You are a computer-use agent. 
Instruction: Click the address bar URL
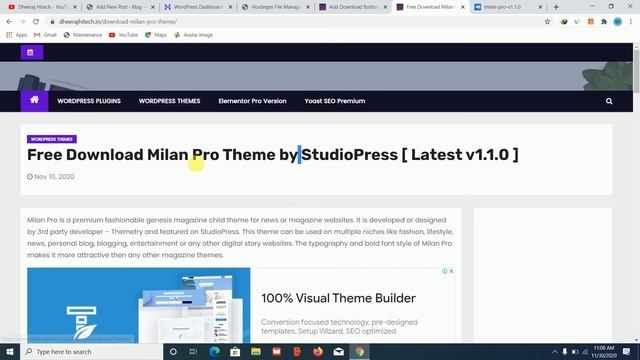118,22
